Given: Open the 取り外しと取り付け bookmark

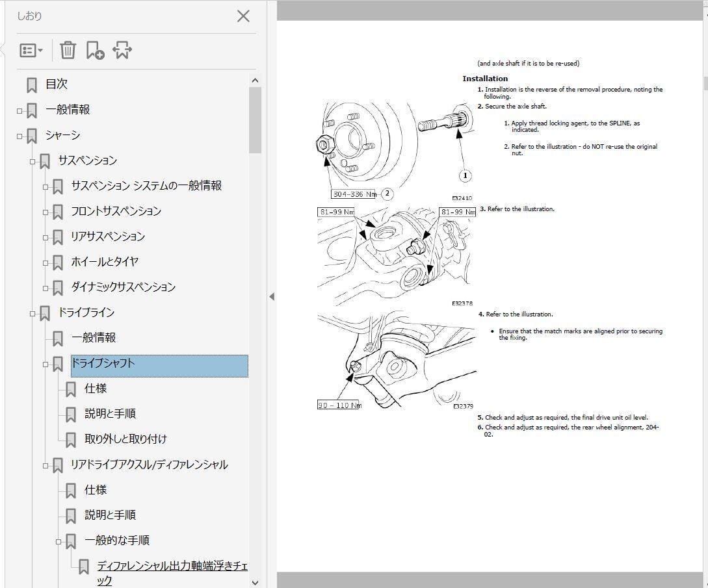Looking at the screenshot, I should pos(126,439).
